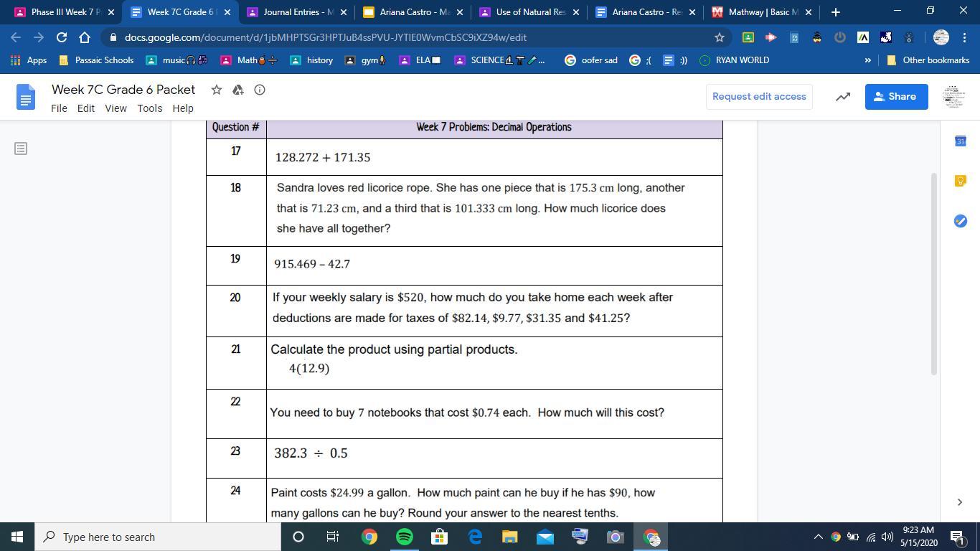980x551 pixels.
Task: Go to the browser home page
Action: 85,37
